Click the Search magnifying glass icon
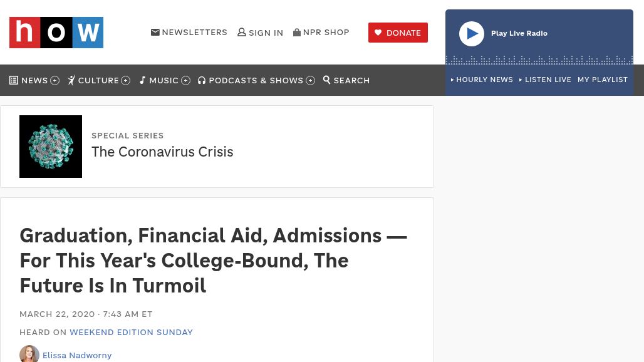The width and height of the screenshot is (644, 362). pyautogui.click(x=327, y=80)
